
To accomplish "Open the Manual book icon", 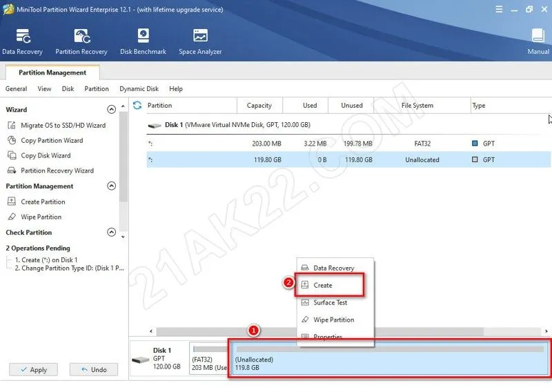I will pos(538,36).
